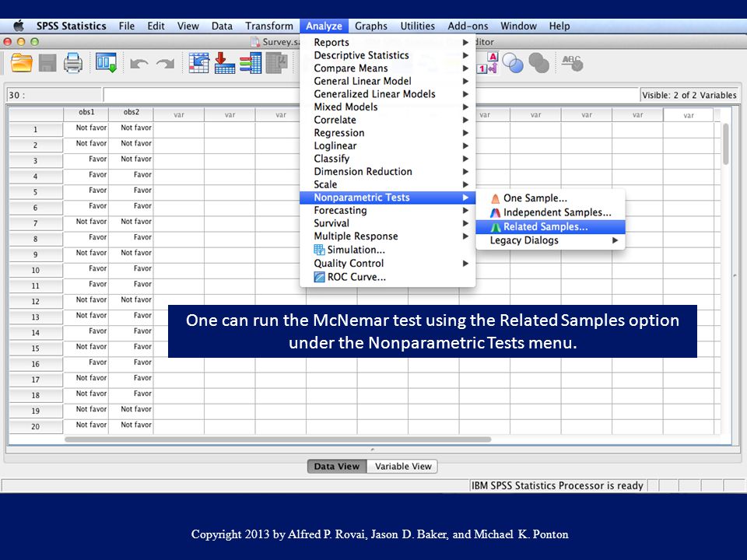Click the "Visible: 2 of 2 Variables" label
Image resolution: width=747 pixels, height=560 pixels.
click(689, 95)
